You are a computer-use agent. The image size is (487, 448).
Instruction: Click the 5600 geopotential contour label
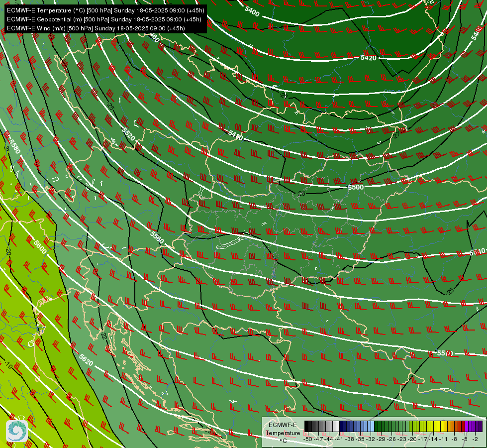pos(40,247)
